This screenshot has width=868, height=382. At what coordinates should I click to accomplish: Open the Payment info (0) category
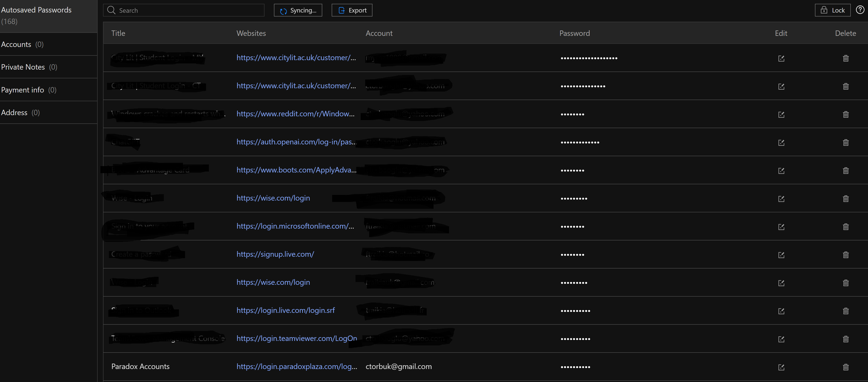[x=49, y=90]
